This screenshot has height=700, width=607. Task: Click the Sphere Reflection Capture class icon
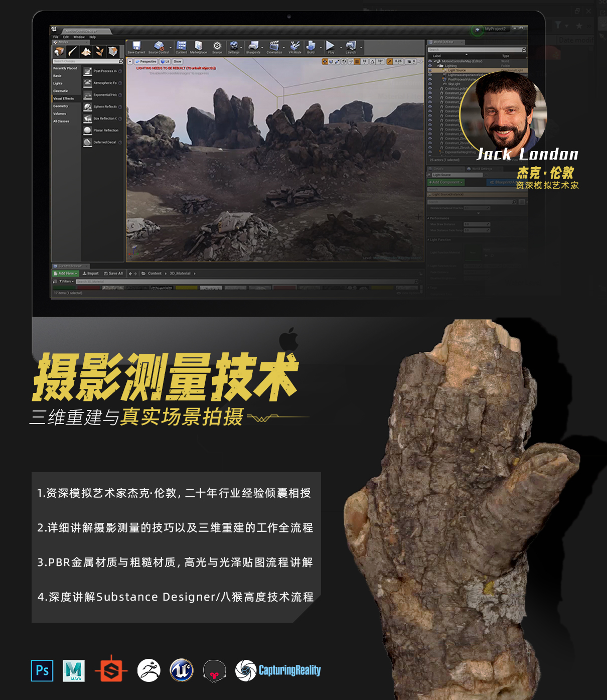pyautogui.click(x=88, y=106)
